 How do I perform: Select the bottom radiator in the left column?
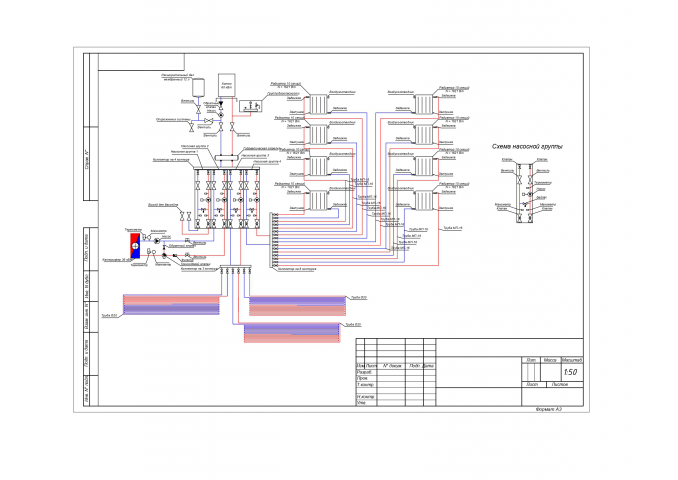318,201
